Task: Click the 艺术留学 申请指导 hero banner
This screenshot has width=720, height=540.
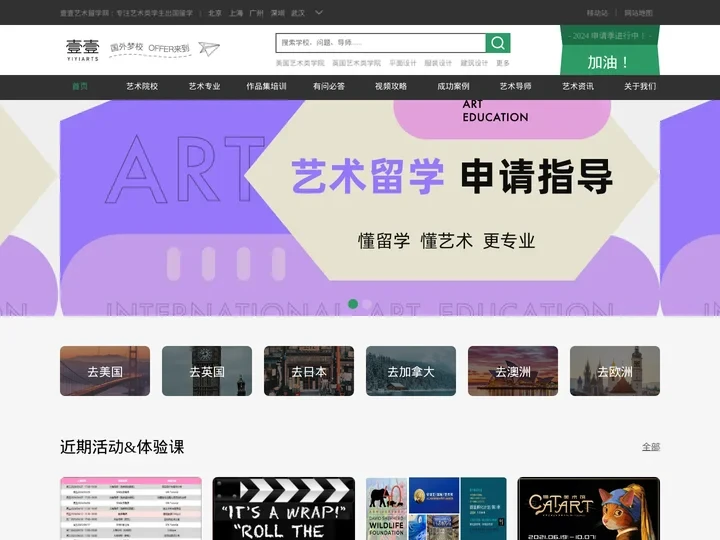Action: pyautogui.click(x=360, y=208)
